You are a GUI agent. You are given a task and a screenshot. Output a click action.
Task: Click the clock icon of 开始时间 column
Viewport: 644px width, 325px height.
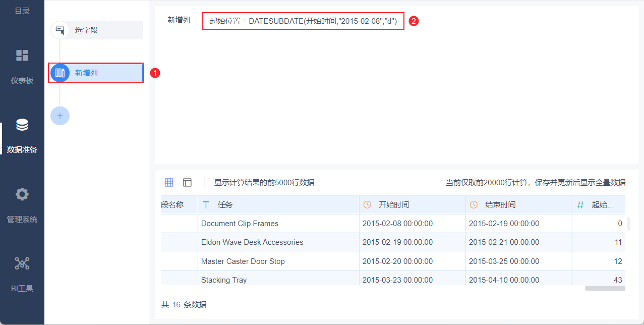pos(367,205)
